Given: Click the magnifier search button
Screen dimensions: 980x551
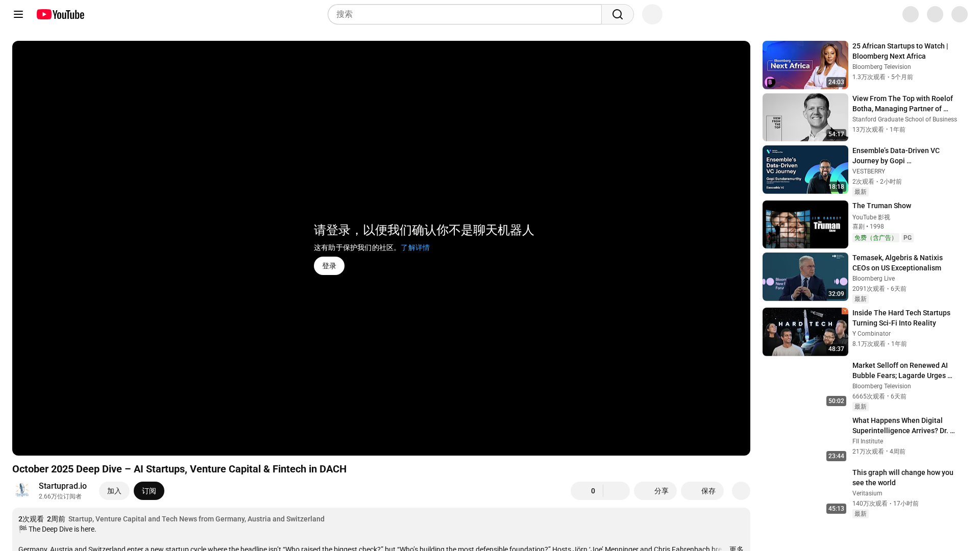Looking at the screenshot, I should coord(617,14).
